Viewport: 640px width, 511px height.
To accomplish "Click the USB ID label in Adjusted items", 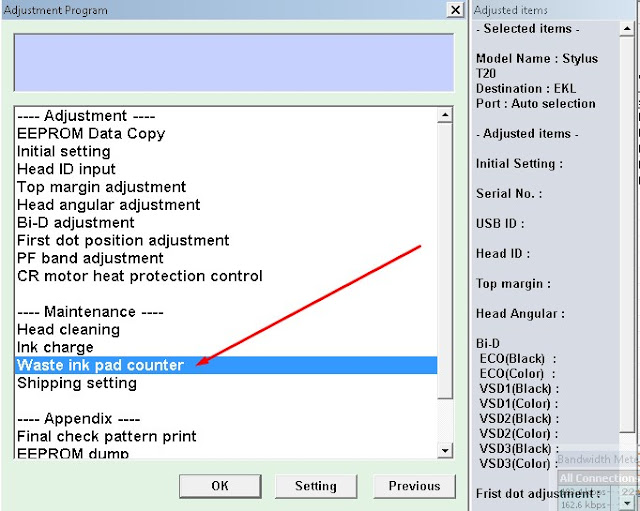I will [500, 224].
